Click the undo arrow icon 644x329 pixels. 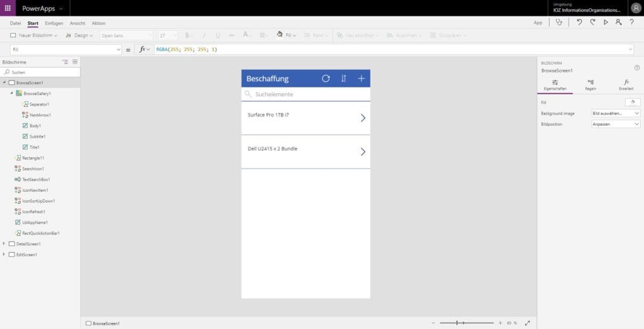[x=579, y=22]
